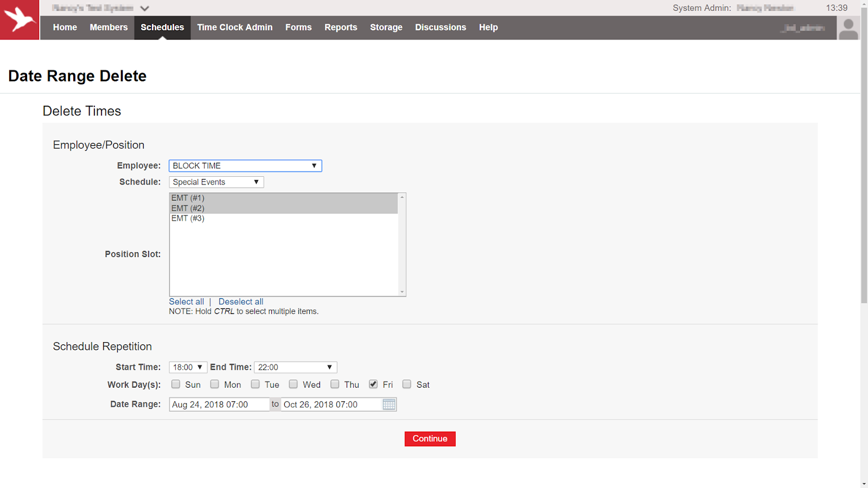Open the Schedule dropdown showing Special Events
The width and height of the screenshot is (868, 488).
tap(216, 182)
